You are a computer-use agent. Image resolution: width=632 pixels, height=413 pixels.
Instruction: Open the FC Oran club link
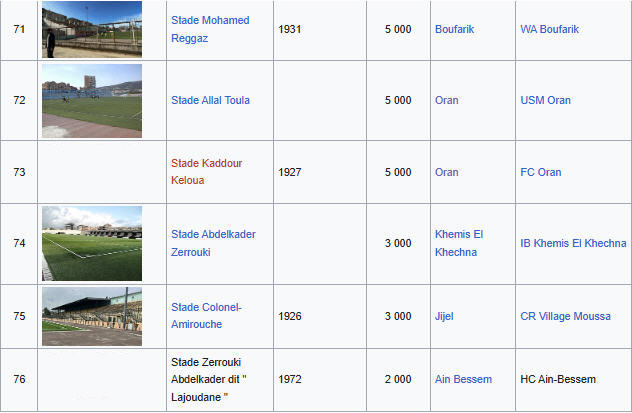click(x=541, y=172)
